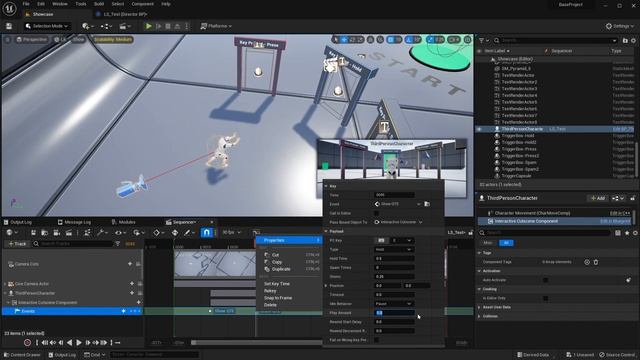Viewport: 640px width, 360px height.
Task: Click the Save current level icon
Action: click(x=9, y=26)
